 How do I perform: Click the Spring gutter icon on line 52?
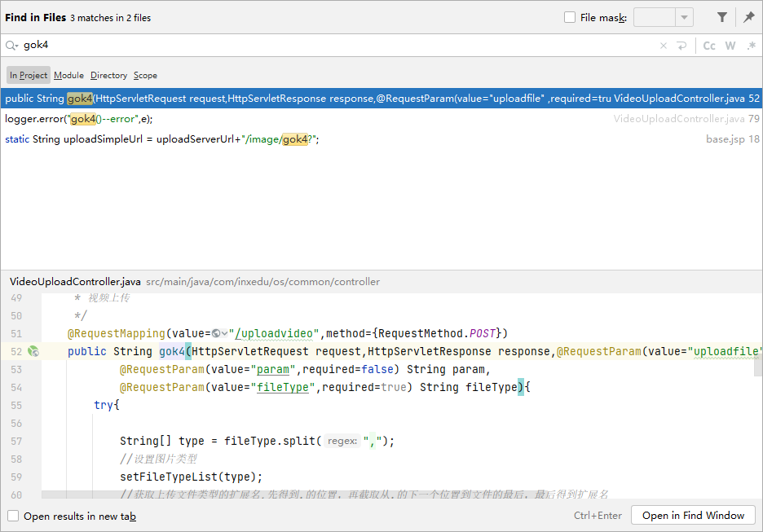33,351
